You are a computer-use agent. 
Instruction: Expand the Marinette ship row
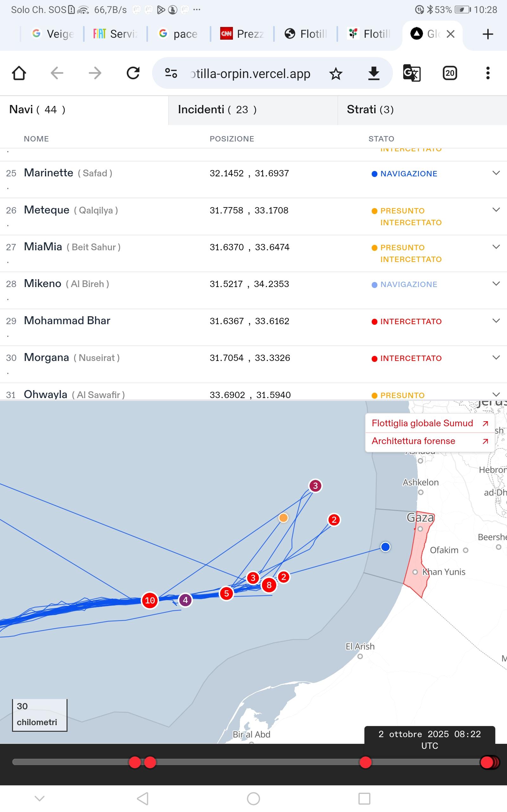click(496, 173)
